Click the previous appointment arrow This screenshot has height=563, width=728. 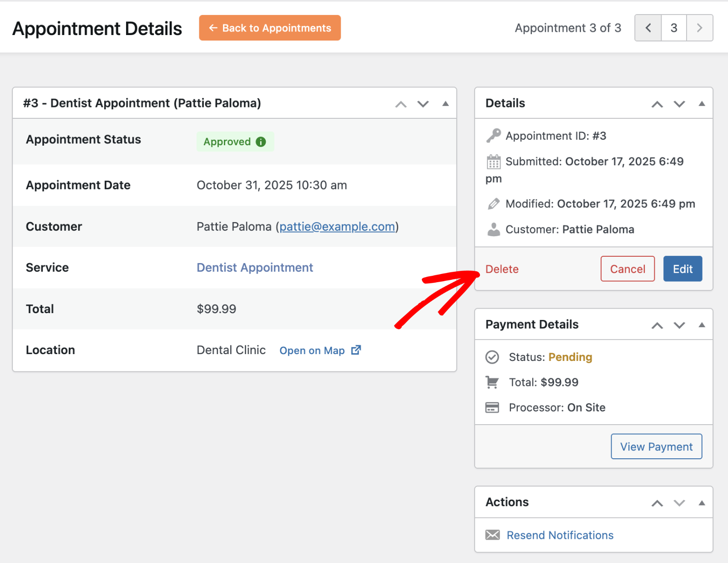[x=647, y=28]
